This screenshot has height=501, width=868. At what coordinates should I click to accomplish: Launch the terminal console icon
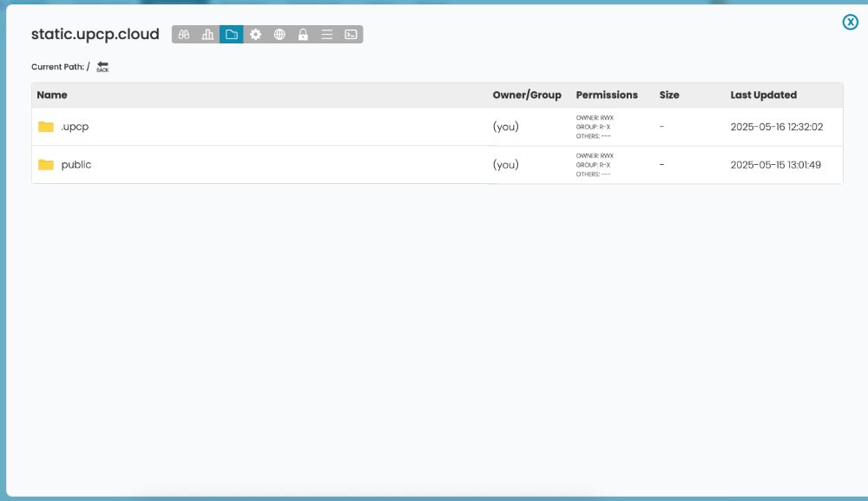point(349,35)
